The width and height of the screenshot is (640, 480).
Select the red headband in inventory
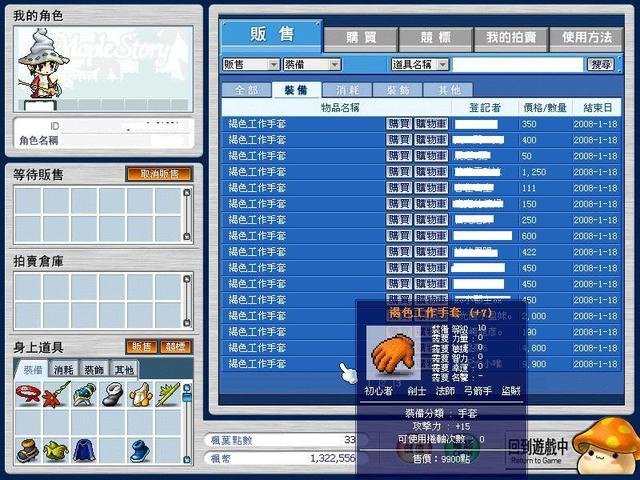click(28, 395)
